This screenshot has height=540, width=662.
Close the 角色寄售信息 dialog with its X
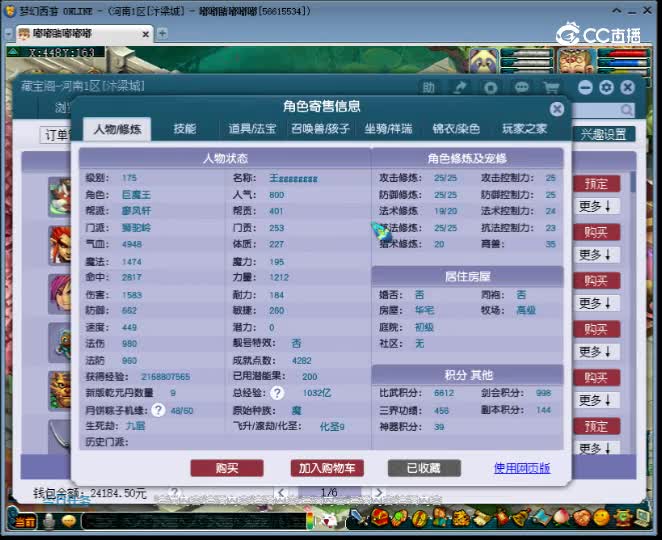tap(557, 109)
